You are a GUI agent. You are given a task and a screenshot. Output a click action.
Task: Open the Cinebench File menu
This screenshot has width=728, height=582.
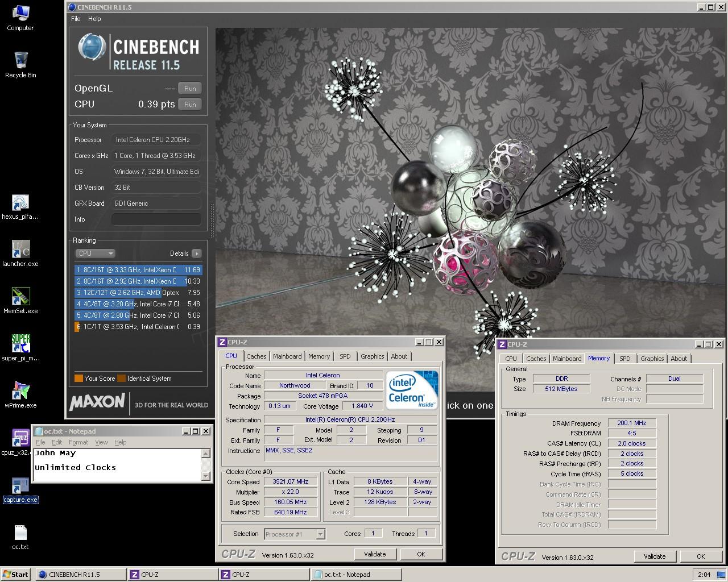[x=76, y=19]
